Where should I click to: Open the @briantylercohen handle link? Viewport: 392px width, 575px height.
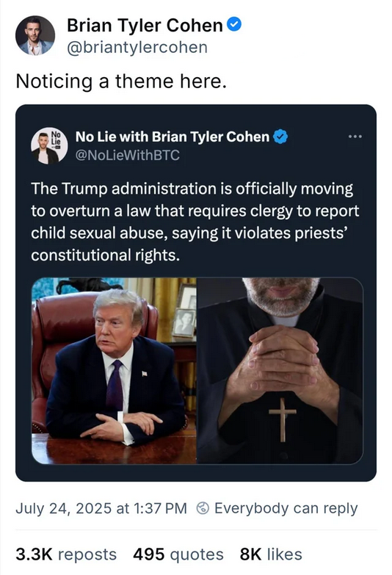pos(137,47)
